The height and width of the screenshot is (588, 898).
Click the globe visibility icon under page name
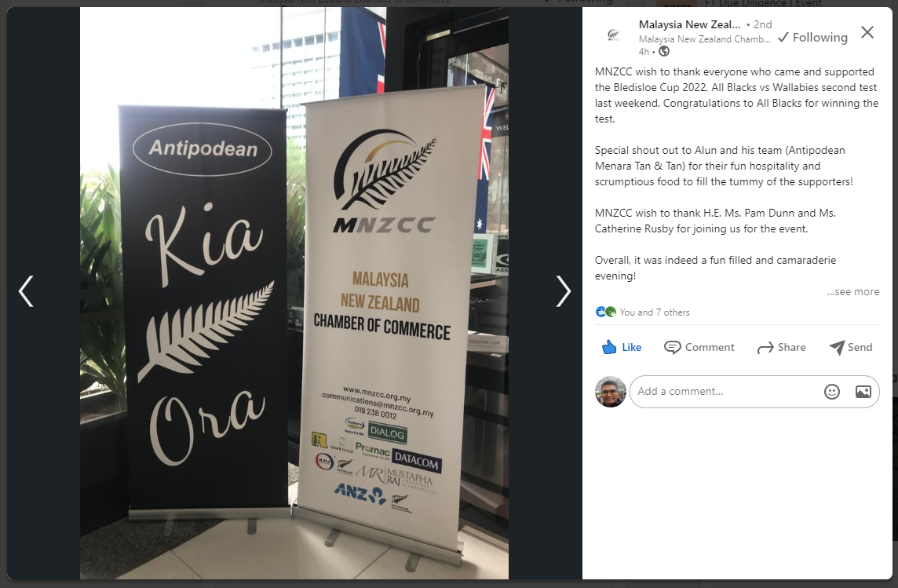pyautogui.click(x=664, y=52)
